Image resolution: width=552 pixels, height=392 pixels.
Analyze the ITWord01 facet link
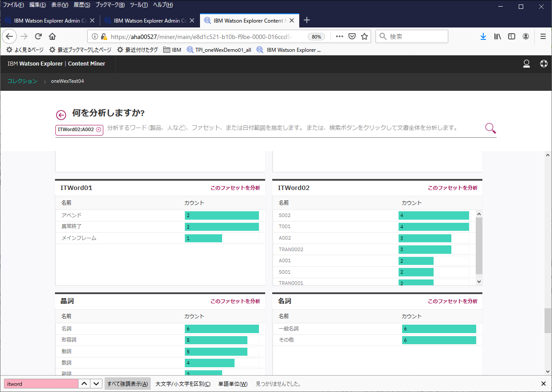pos(235,188)
